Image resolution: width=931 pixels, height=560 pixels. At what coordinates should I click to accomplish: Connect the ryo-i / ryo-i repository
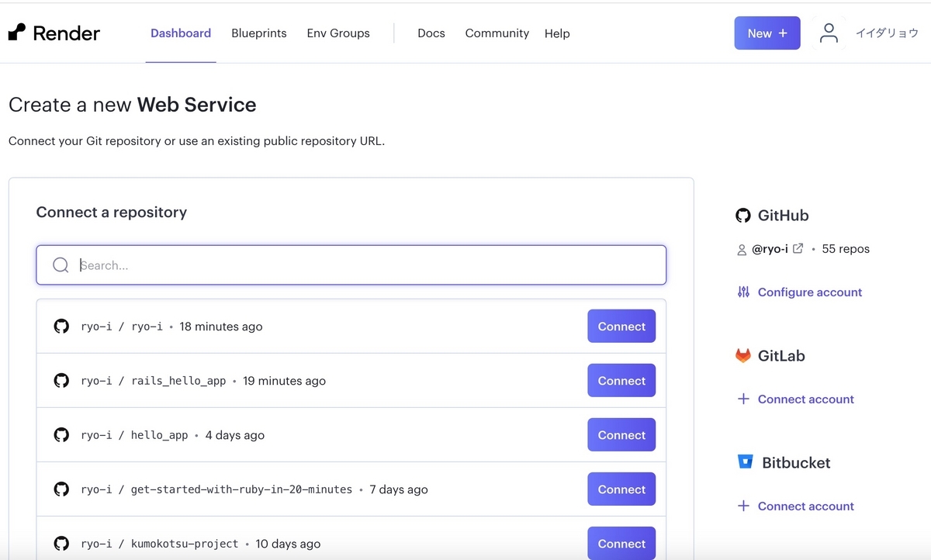click(x=621, y=327)
